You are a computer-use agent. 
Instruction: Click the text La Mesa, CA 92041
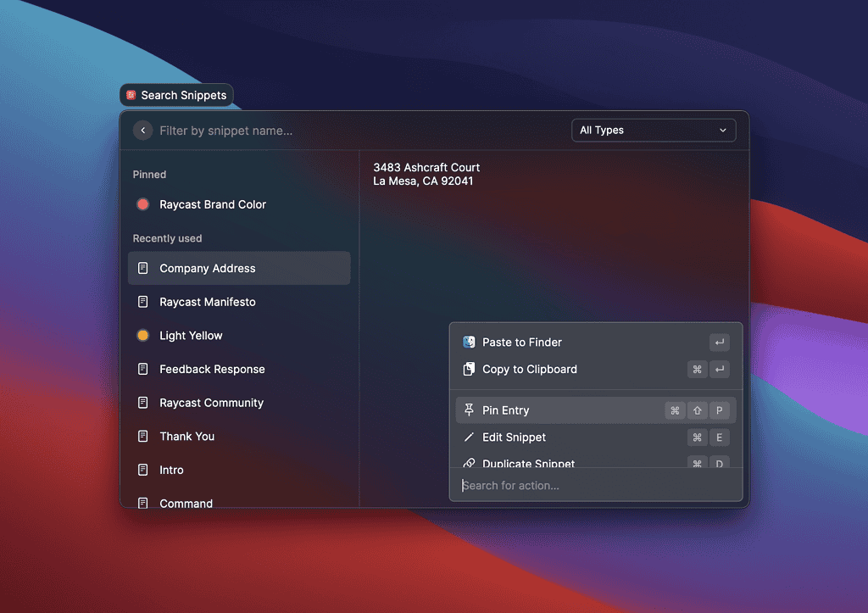point(423,181)
